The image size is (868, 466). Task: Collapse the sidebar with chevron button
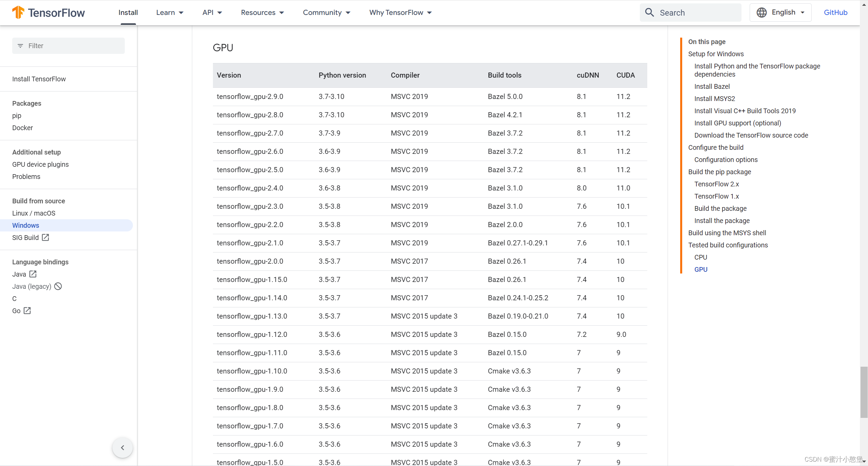122,448
